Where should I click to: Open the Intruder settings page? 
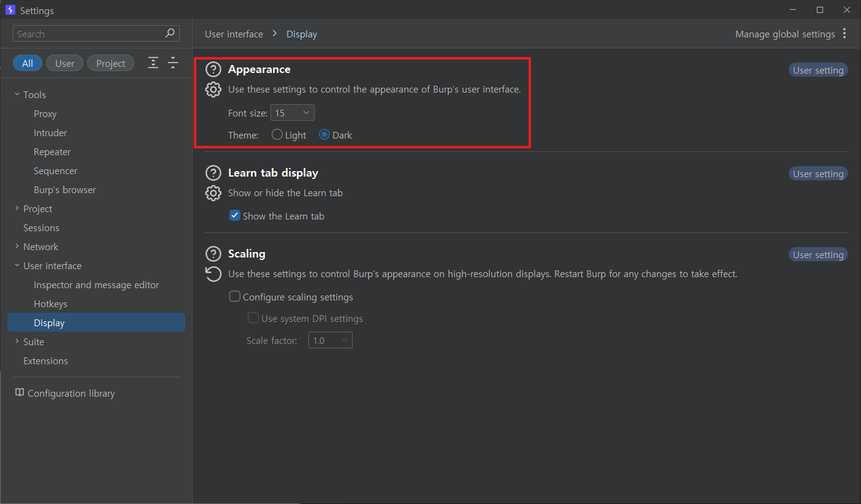(x=50, y=132)
